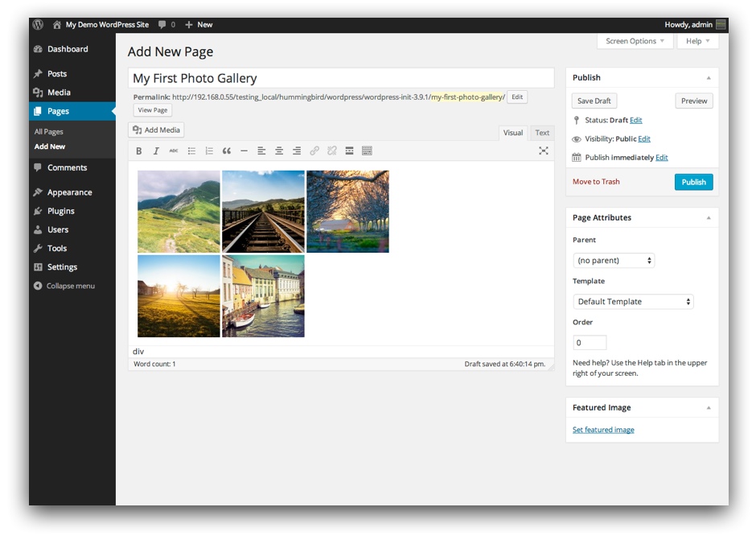Open the Template selection dropdown

click(633, 301)
